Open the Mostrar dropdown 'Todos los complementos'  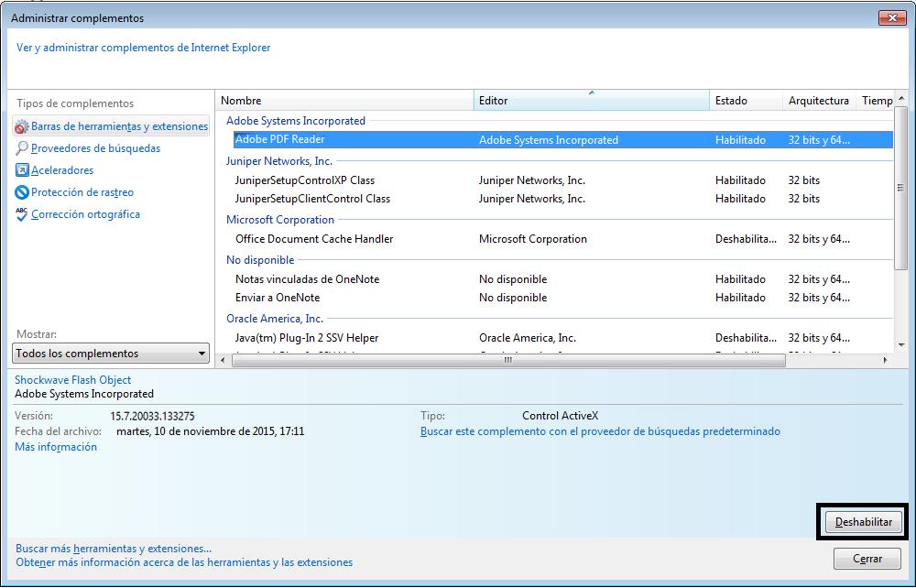(x=112, y=354)
